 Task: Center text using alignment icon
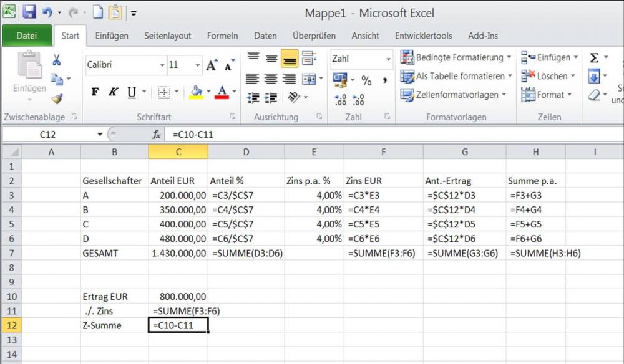tap(271, 79)
